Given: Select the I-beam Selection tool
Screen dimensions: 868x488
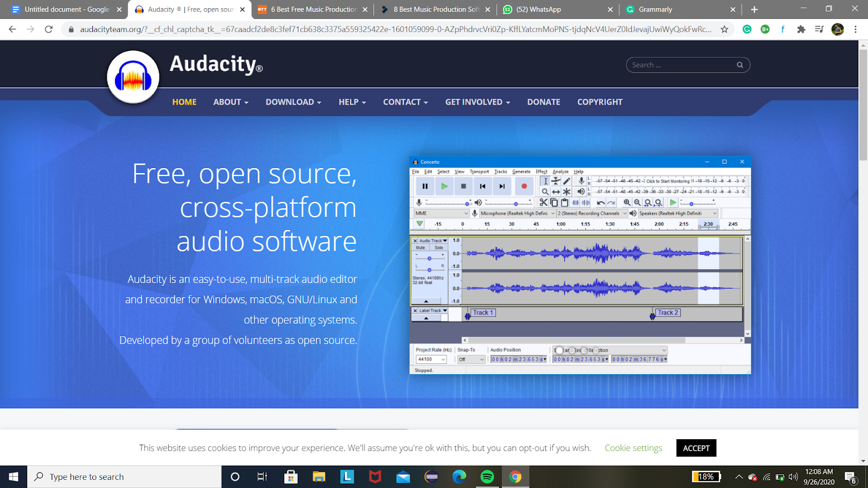Looking at the screenshot, I should pyautogui.click(x=545, y=181).
